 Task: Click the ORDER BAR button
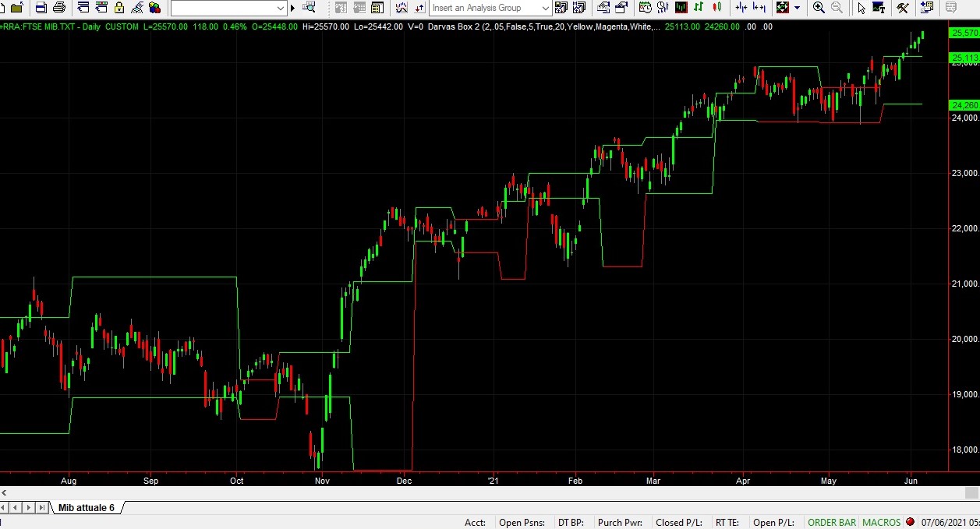point(831,523)
